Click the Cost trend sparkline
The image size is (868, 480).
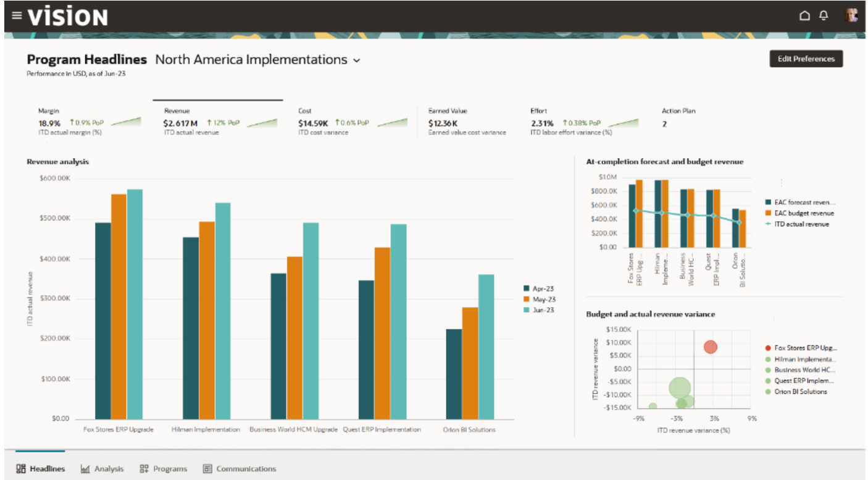pyautogui.click(x=392, y=122)
